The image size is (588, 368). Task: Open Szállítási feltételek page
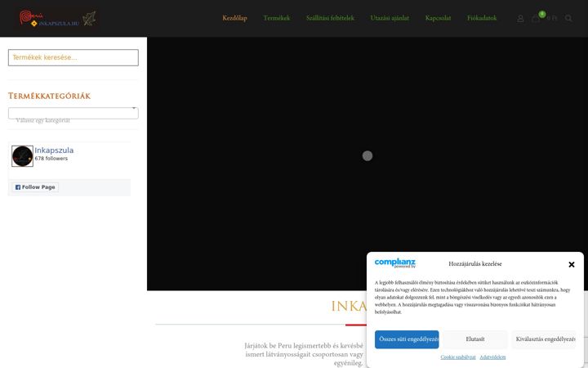[330, 18]
